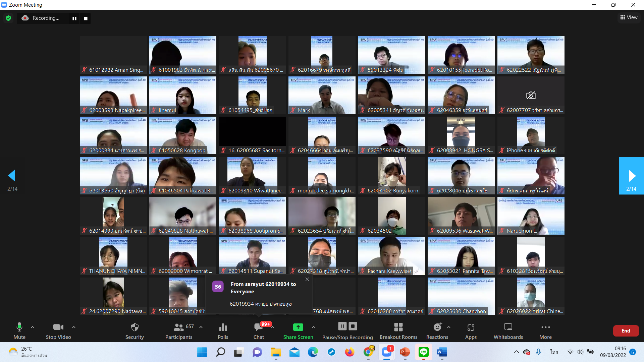Open the Polls icon
644x362 pixels.
(223, 327)
